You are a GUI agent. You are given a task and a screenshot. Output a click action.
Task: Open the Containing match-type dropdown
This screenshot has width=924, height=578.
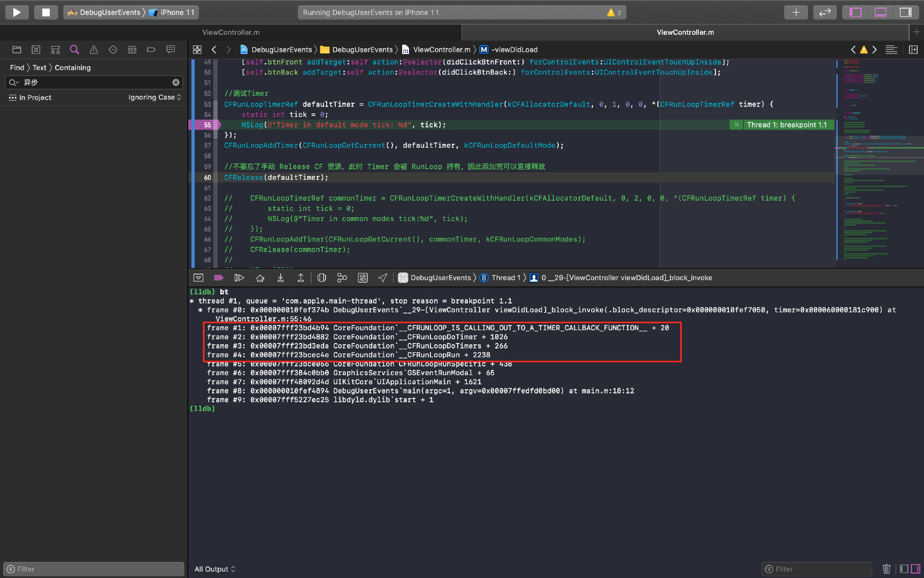[73, 67]
